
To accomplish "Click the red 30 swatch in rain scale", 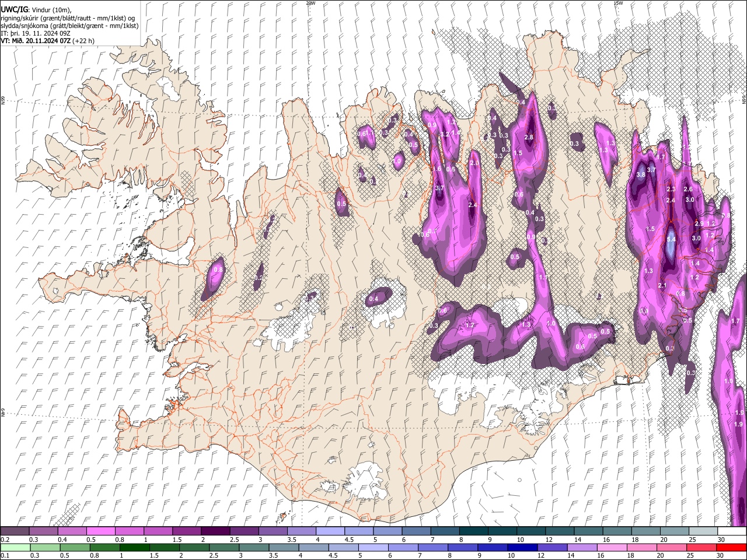I will [x=731, y=547].
